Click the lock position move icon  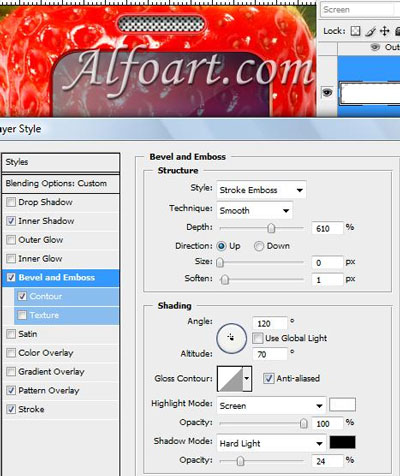coord(384,31)
